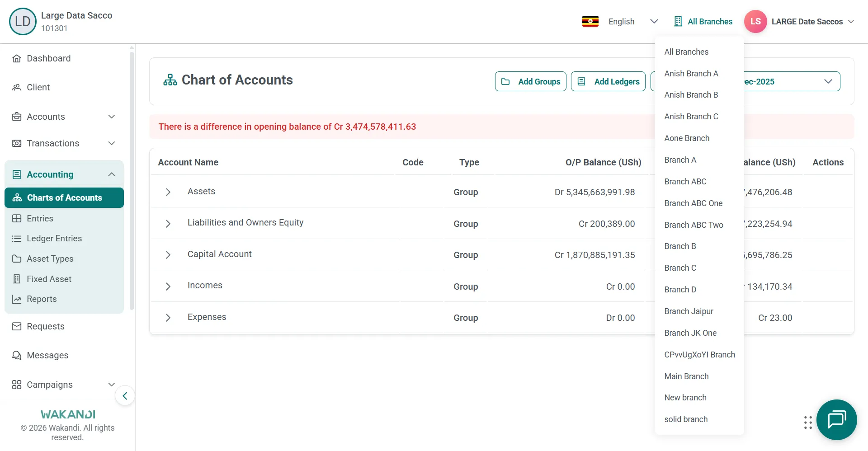Viewport: 868px width, 451px height.
Task: Click the Client people icon
Action: [17, 87]
